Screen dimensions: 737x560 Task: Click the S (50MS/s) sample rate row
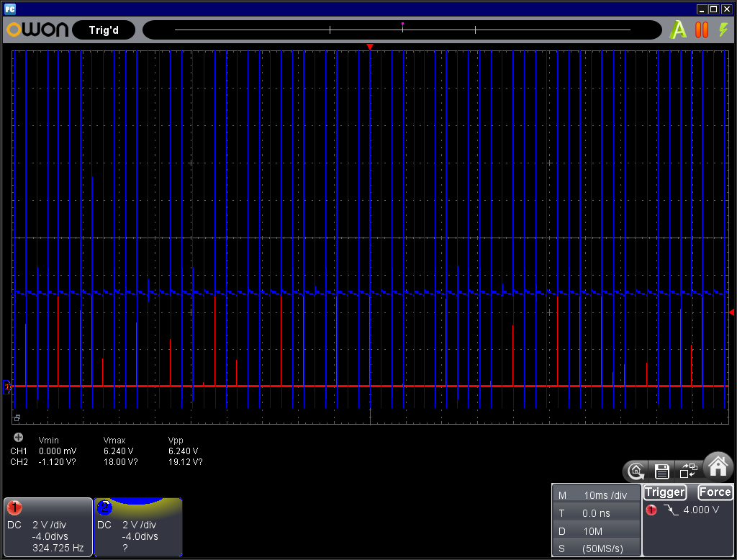click(597, 548)
